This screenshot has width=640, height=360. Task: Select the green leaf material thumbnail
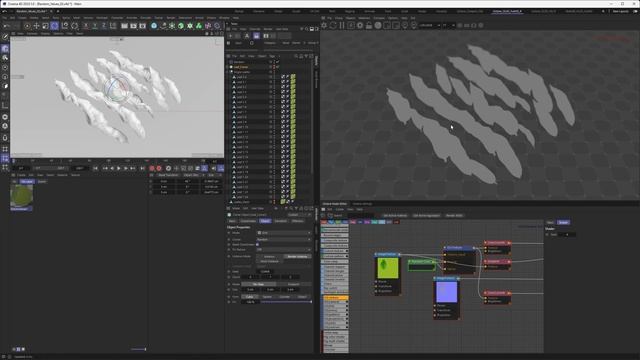[x=21, y=197]
